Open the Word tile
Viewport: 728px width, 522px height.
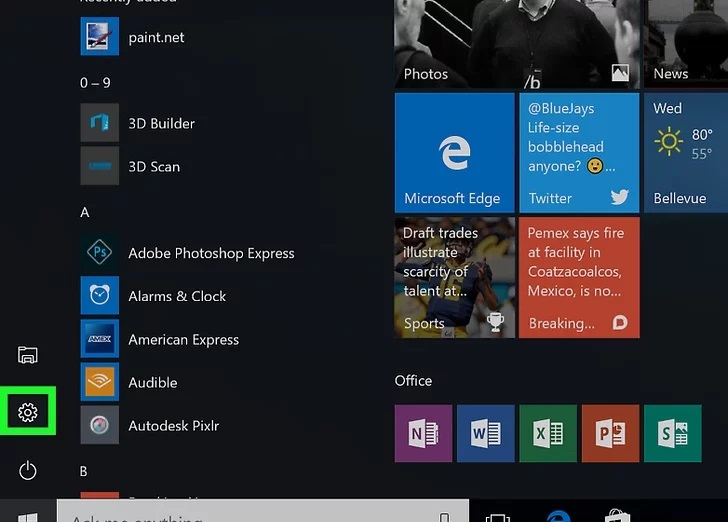click(486, 433)
